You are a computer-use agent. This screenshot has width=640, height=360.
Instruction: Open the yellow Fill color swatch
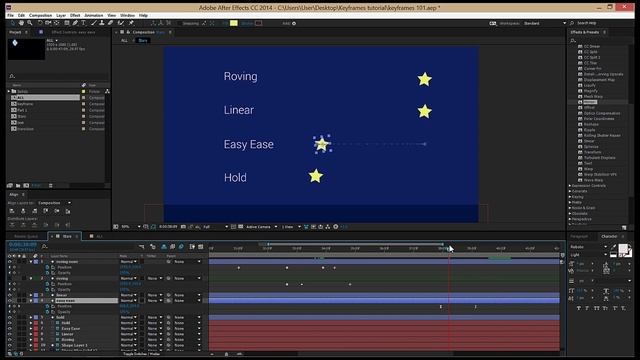(233, 23)
